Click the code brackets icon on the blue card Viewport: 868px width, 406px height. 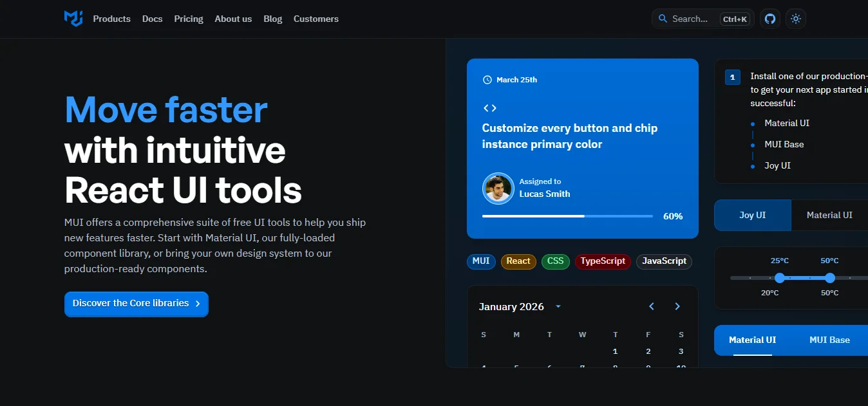pos(489,107)
